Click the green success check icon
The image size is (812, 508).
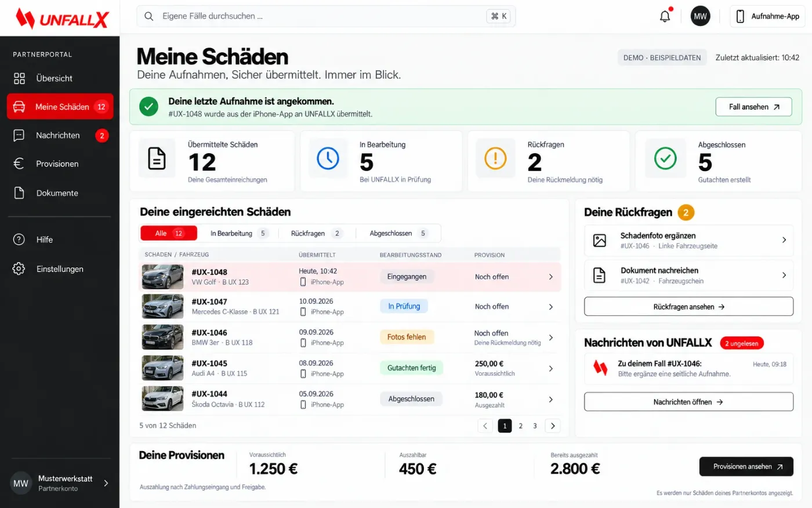[149, 107]
